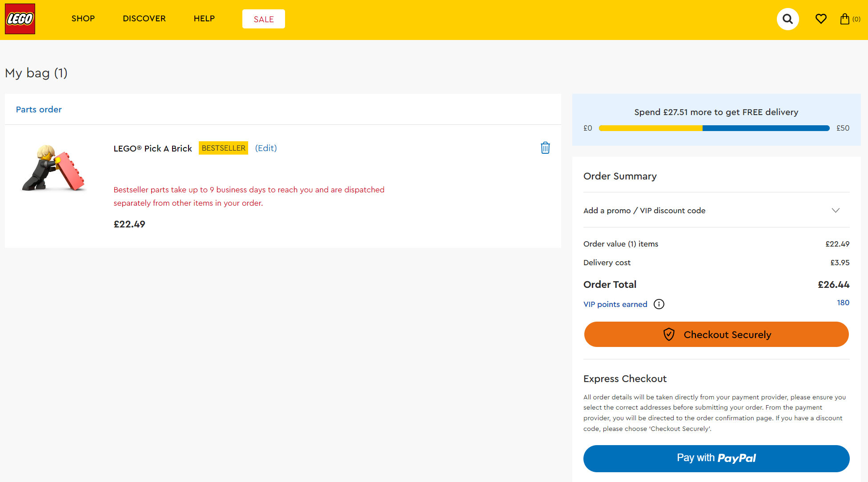Delete item with the trash icon
868x482 pixels.
pos(545,148)
